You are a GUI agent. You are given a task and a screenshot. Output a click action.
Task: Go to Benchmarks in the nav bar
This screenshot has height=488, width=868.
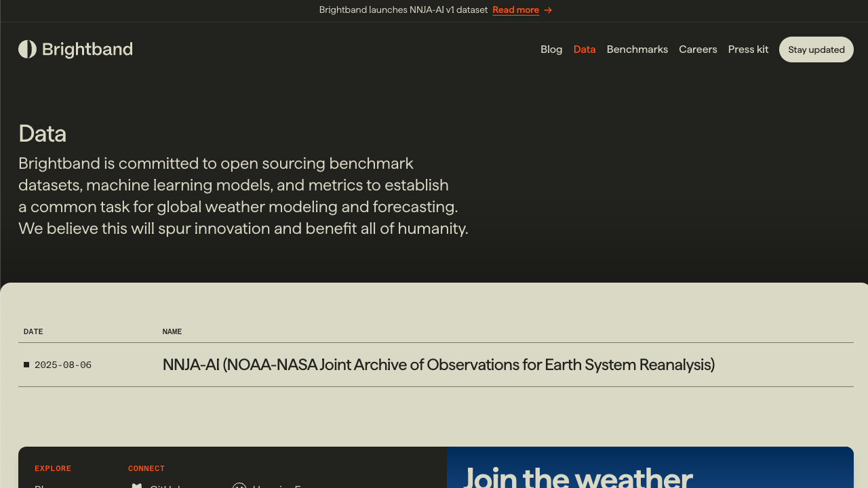click(x=637, y=49)
